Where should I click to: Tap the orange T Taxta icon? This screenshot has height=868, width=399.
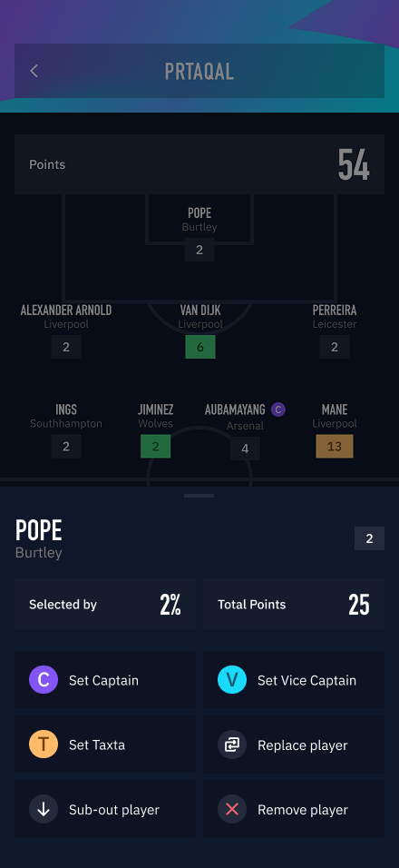point(44,745)
